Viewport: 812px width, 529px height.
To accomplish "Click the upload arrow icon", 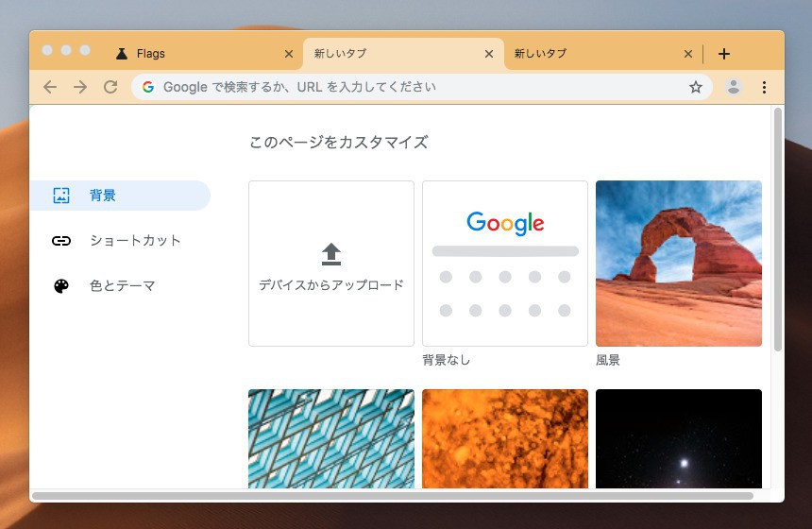I will [331, 254].
